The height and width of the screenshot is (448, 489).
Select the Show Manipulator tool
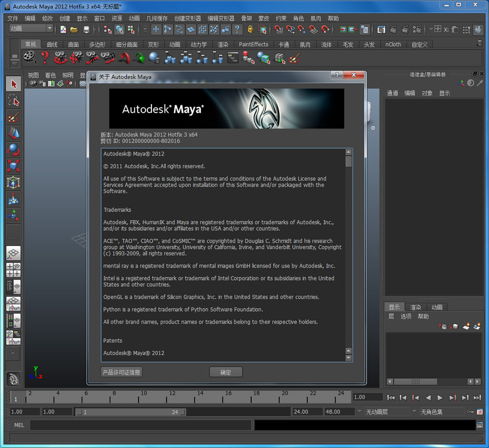pos(13,216)
